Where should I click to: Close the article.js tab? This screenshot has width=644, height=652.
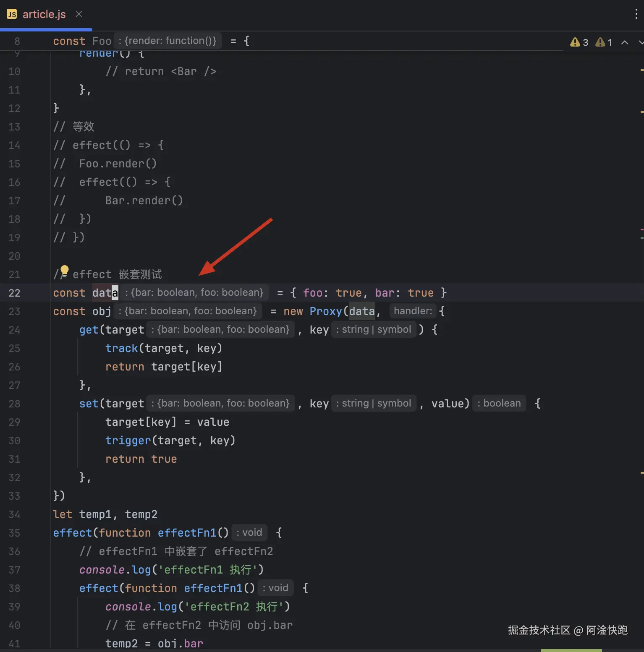79,14
